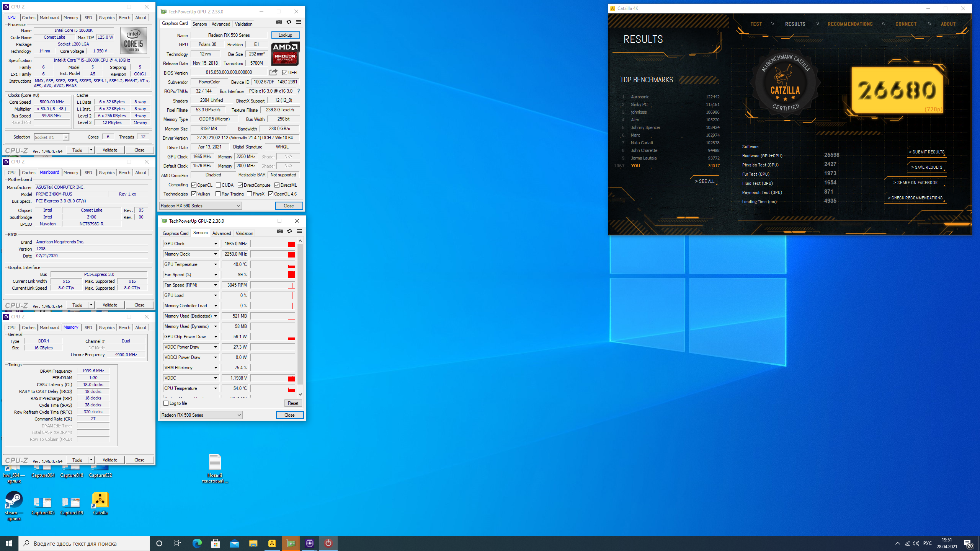Toggle OpenCL checkbox in GPU-Z
This screenshot has height=551, width=980.
pyautogui.click(x=194, y=185)
